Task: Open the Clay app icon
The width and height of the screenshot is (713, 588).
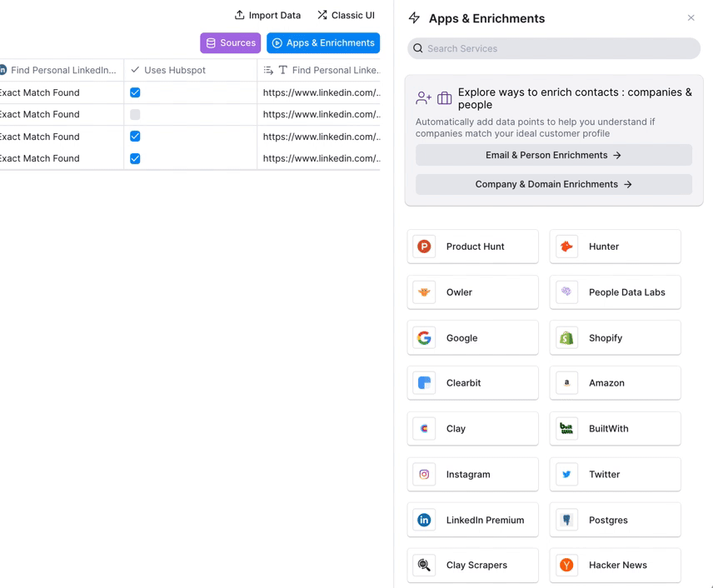Action: [424, 428]
